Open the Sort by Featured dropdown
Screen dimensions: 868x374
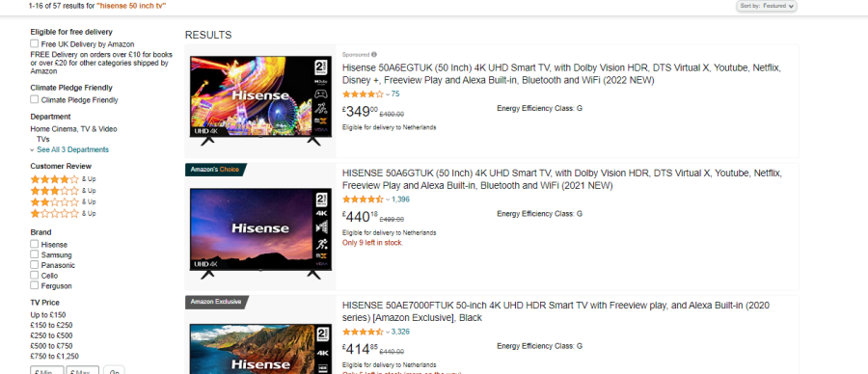tap(766, 6)
